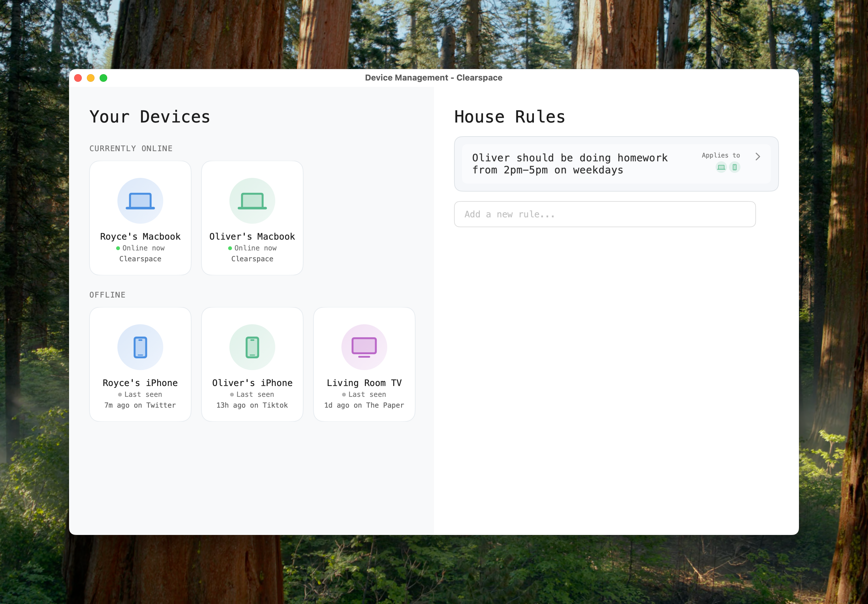Screen dimensions: 868x604
Task: Click the Living Room TV monitor icon
Action: [364, 347]
